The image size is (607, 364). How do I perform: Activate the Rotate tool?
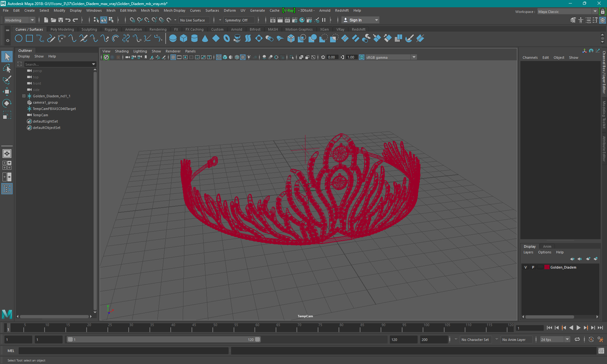tap(7, 103)
